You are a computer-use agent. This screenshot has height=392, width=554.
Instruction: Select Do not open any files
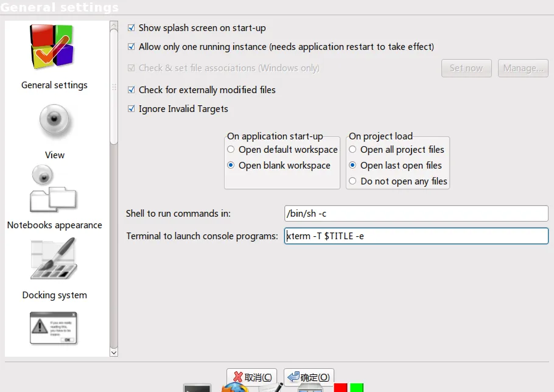pos(352,181)
